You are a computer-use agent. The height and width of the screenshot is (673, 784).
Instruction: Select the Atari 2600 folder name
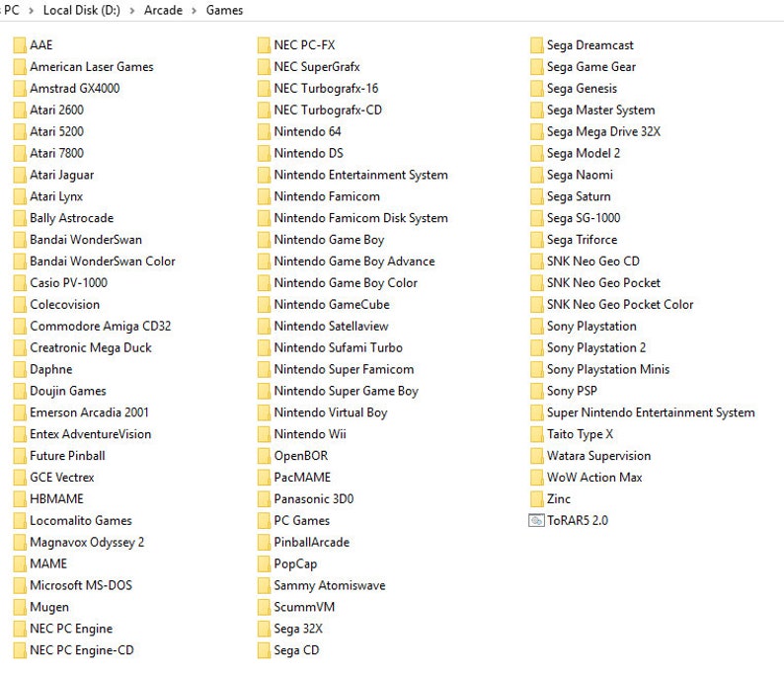pos(56,110)
